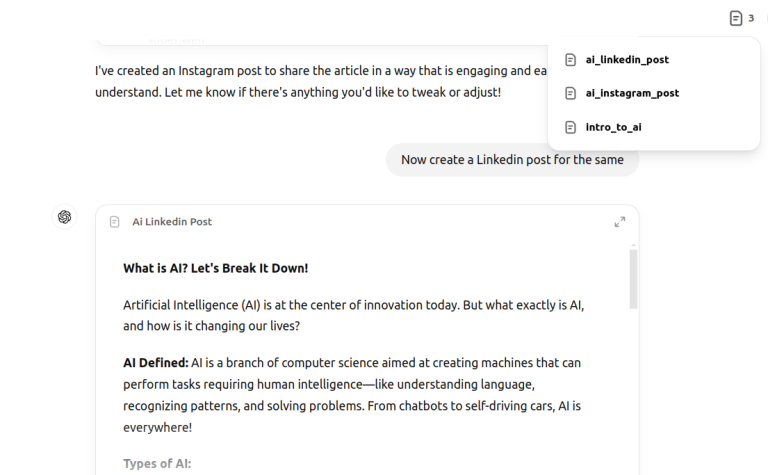768x475 pixels.
Task: Click the Ai Linkedin Post card title
Action: (172, 222)
